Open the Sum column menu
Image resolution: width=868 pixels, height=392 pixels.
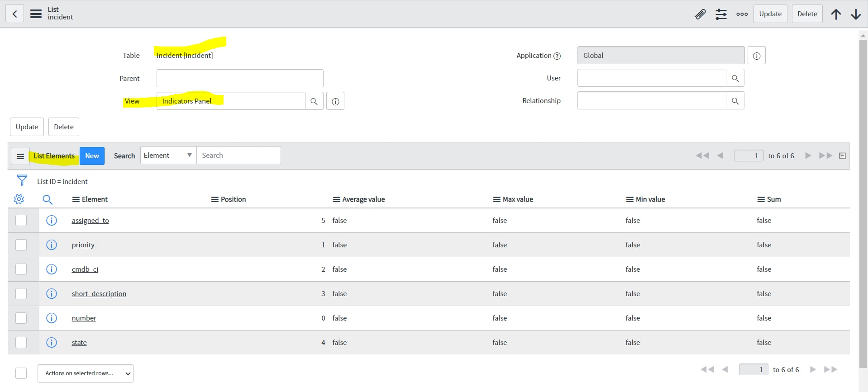[761, 199]
